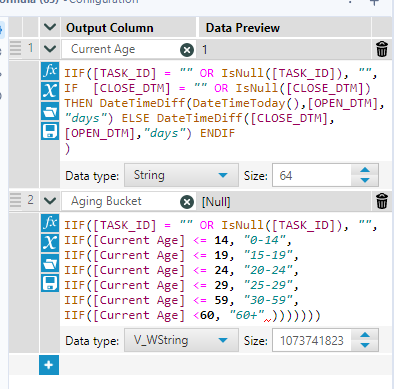Viewport: 394px width, 389px height.
Task: Decrease the Size value 1073741823
Action: point(365,345)
